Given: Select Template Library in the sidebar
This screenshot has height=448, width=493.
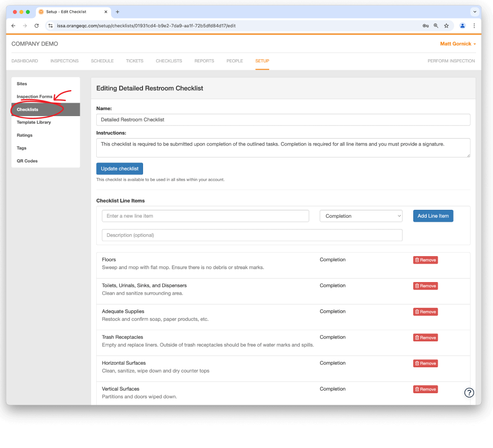Looking at the screenshot, I should tap(34, 122).
